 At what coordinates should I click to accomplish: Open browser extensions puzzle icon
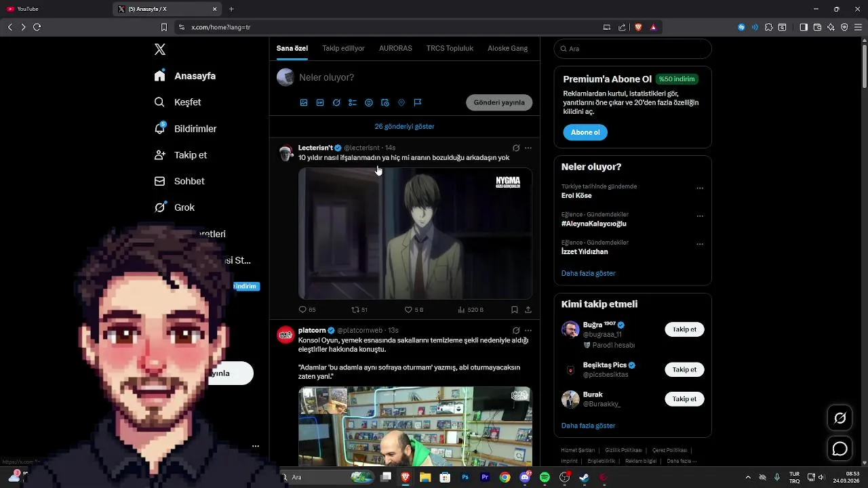click(x=768, y=27)
